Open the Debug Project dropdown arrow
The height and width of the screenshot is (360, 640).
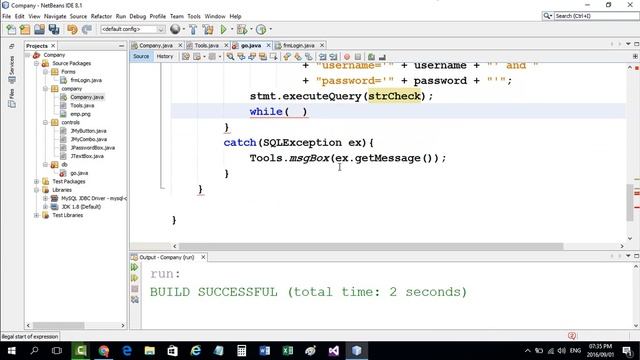coord(251,29)
